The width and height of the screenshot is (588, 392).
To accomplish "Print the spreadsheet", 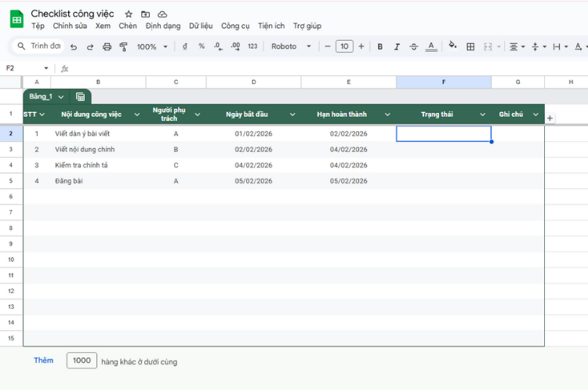I will pos(107,46).
